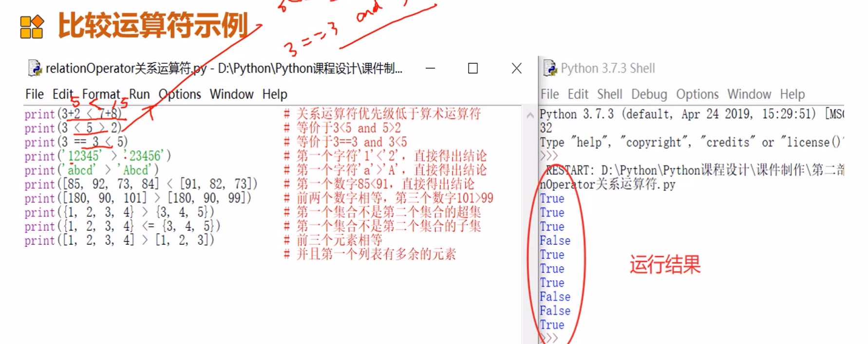The image size is (868, 344).
Task: Click the line print([1, 2, 3, 4] > [1, 2, 3])
Action: tap(119, 241)
